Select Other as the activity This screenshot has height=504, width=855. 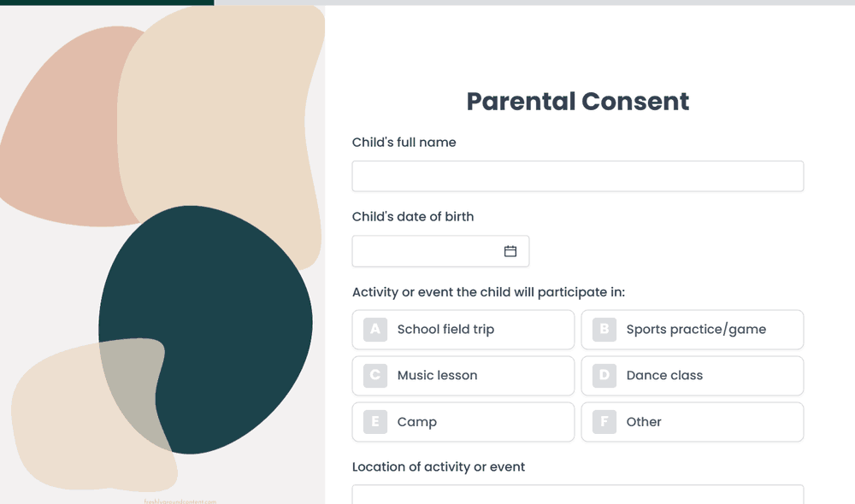(x=644, y=422)
